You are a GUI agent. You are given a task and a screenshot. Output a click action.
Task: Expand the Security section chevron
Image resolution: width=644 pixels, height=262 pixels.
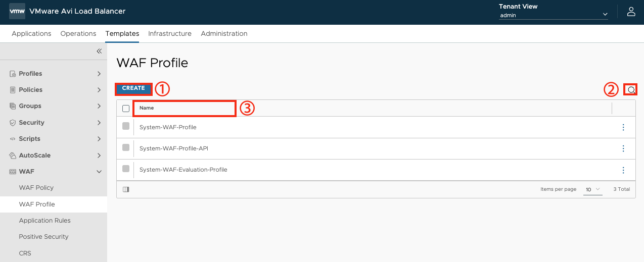coord(99,123)
